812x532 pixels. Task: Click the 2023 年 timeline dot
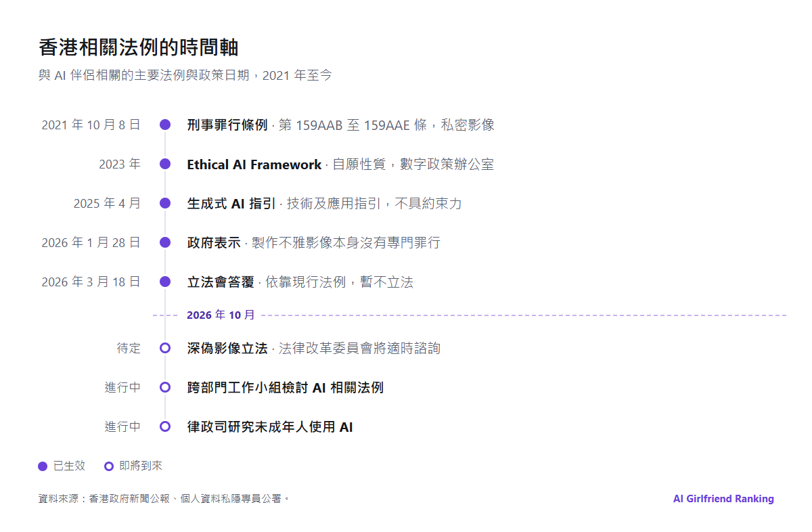[165, 164]
